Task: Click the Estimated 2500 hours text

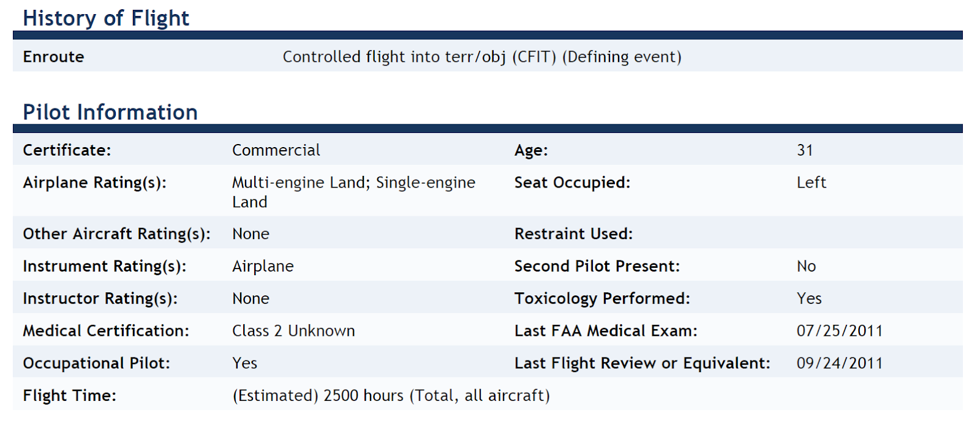Action: pos(391,396)
